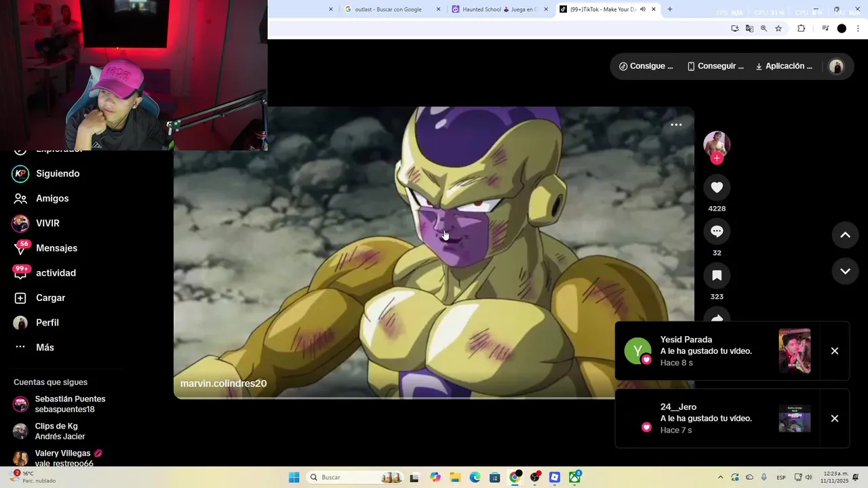Open the three-dot video options menu

pyautogui.click(x=676, y=125)
